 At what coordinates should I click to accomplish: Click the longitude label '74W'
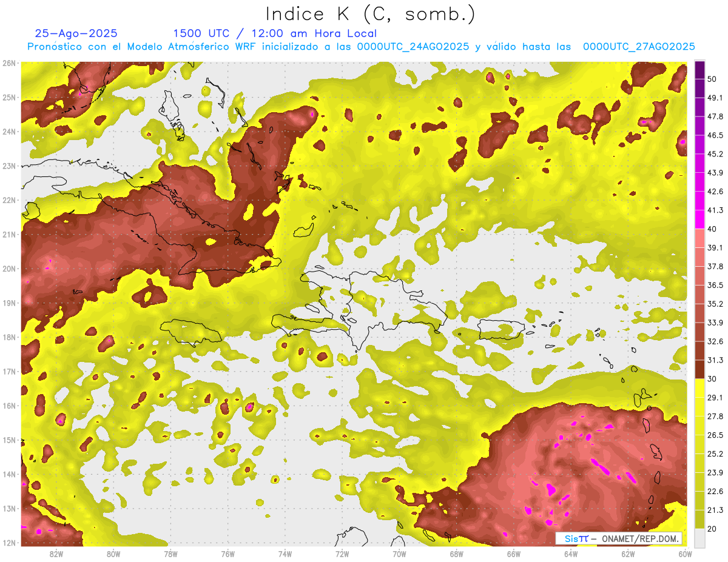click(285, 554)
